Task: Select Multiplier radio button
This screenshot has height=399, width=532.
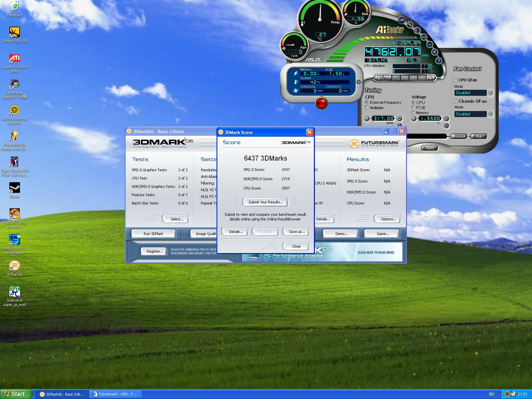Action: coord(367,107)
